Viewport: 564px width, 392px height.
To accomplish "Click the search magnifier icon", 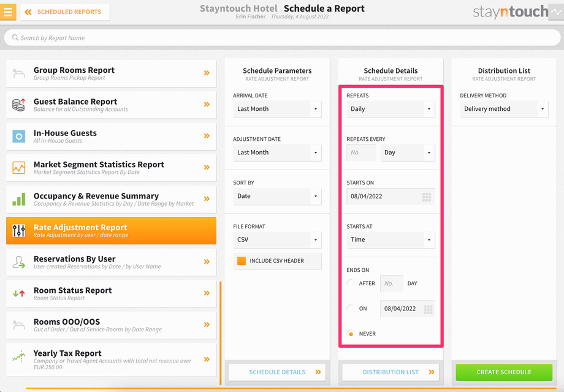I will 15,37.
